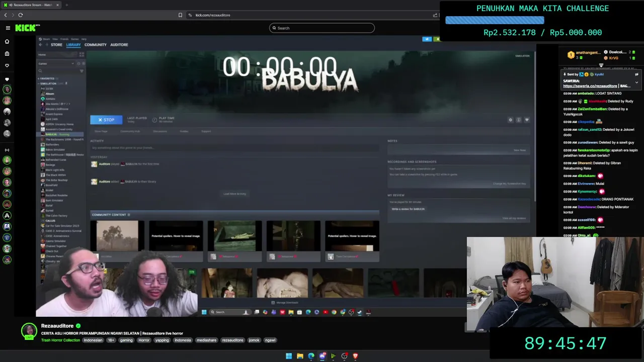Screen dimensions: 644x362
Task: Favorite BABULYA with the heart icon
Action: (527, 120)
